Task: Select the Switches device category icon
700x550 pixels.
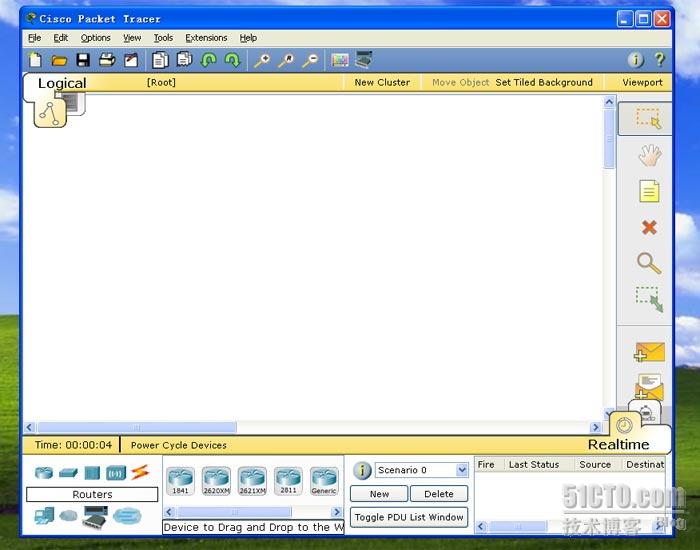Action: click(68, 472)
